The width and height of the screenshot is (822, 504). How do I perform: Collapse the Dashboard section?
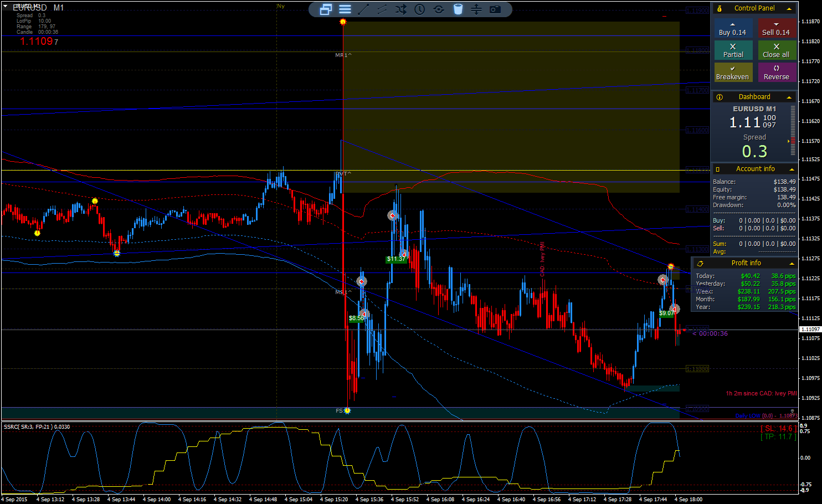789,97
